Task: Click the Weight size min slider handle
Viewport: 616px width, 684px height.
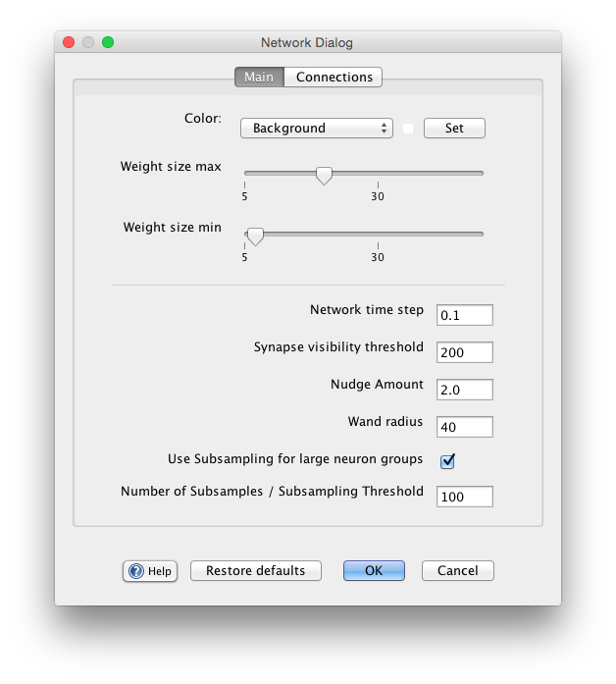Action: [x=255, y=237]
